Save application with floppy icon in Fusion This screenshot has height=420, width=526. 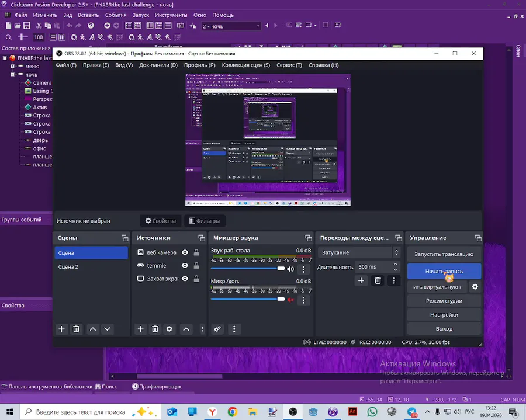[27, 26]
